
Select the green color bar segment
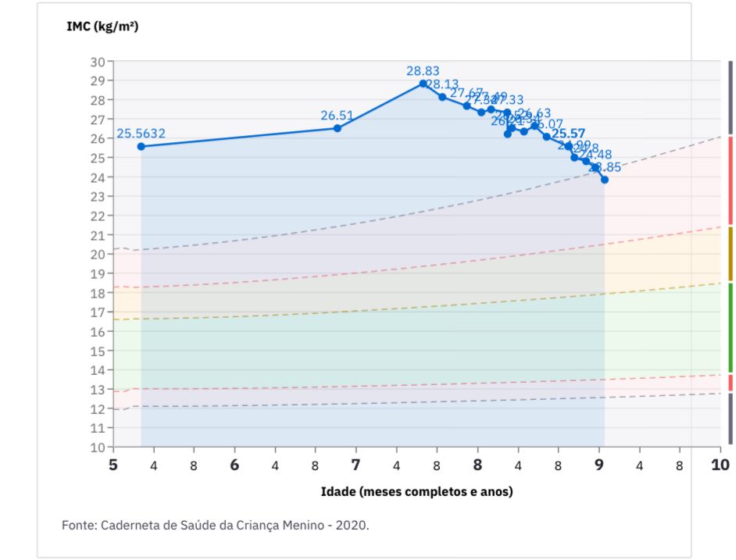730,327
